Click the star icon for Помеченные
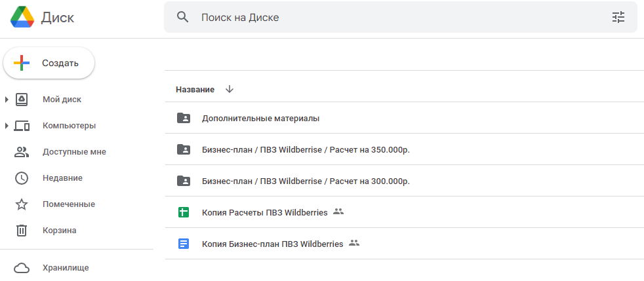The image size is (644, 281). (x=22, y=204)
